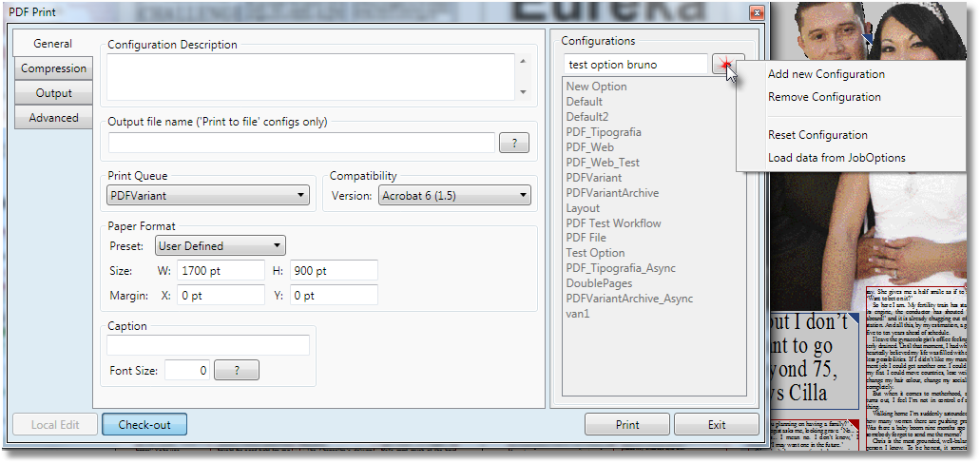Select 'Default2' configuration

pyautogui.click(x=586, y=116)
